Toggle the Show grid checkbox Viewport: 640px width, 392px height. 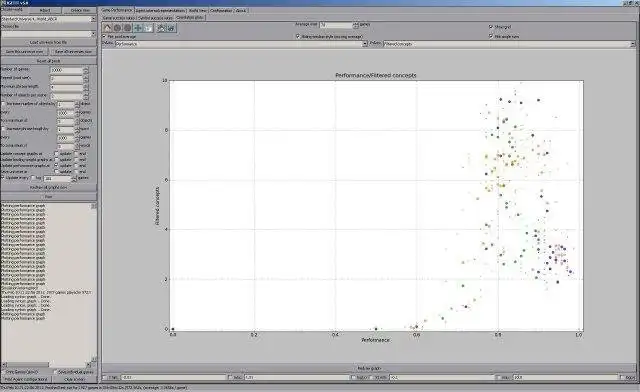[x=491, y=27]
